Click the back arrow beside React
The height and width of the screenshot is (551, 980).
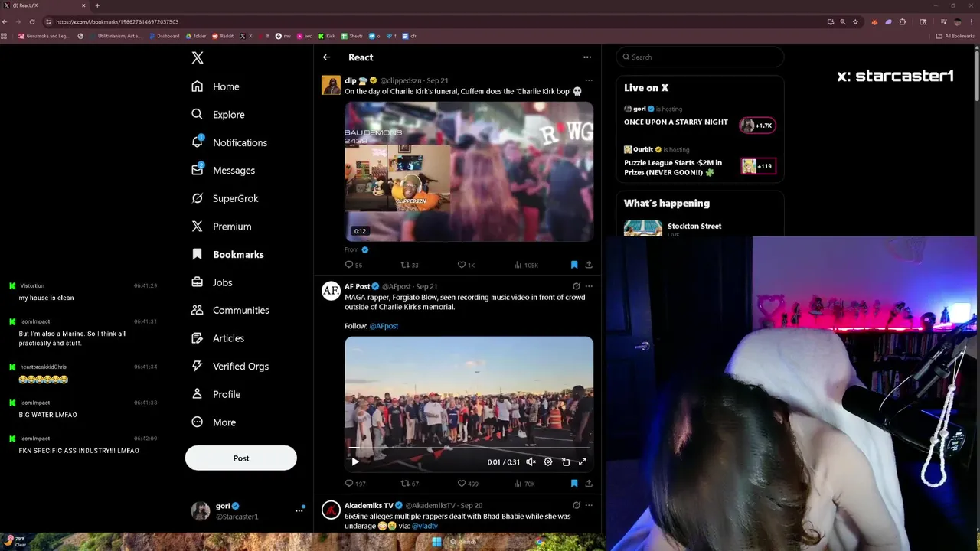(327, 57)
